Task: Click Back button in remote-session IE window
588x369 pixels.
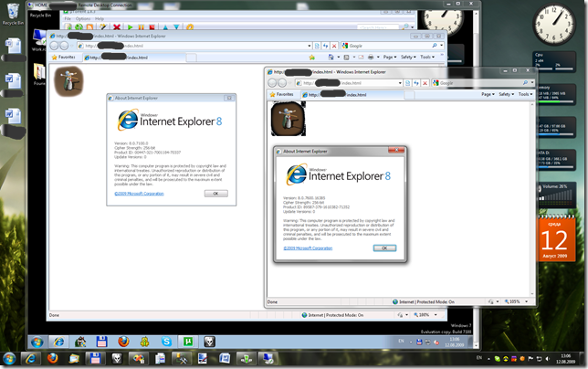Action: 54,46
